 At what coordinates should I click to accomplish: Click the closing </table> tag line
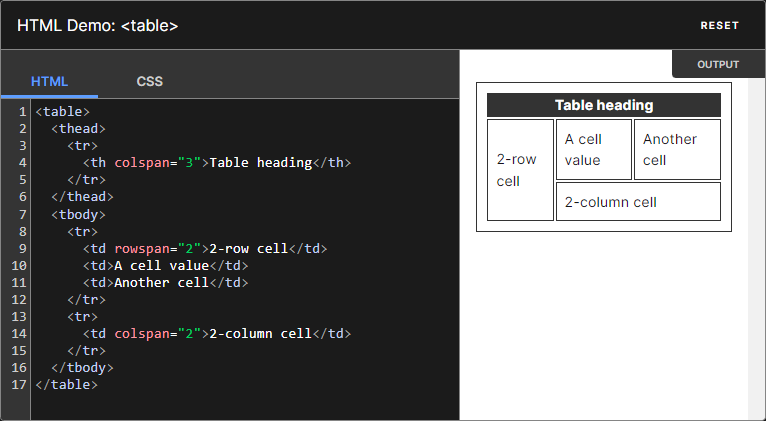(66, 384)
